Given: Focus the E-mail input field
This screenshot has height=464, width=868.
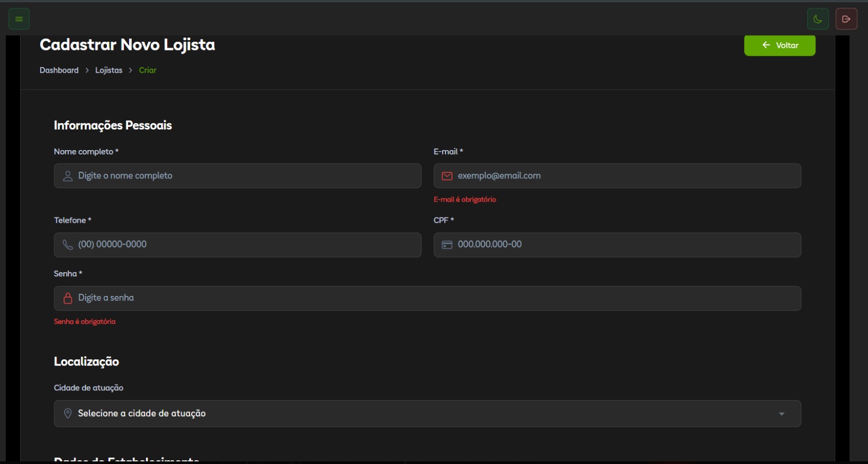Looking at the screenshot, I should click(624, 176).
